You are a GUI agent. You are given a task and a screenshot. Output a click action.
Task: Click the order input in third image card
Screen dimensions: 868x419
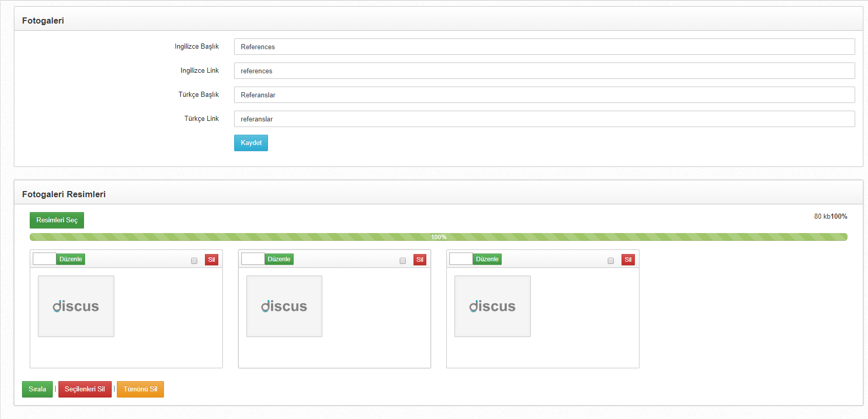click(461, 259)
